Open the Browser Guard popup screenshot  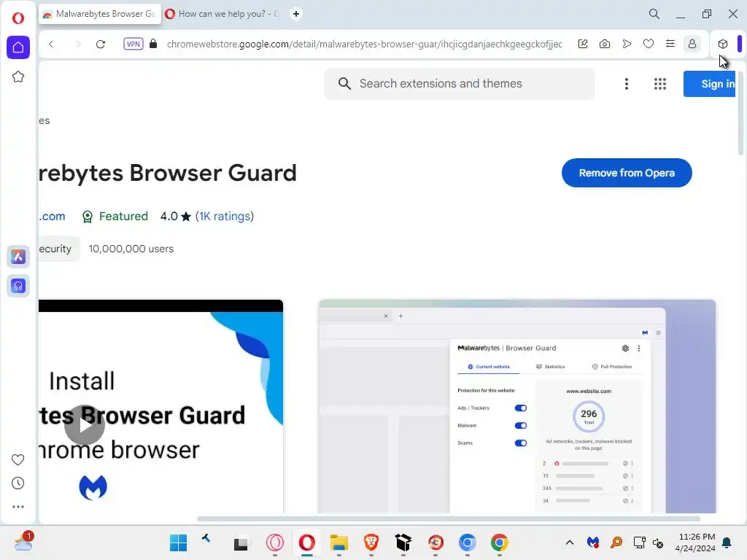pos(517,406)
